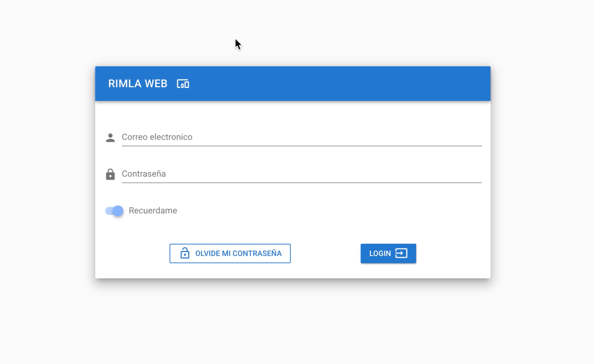Click the Correo electronico placeholder text

pos(157,137)
